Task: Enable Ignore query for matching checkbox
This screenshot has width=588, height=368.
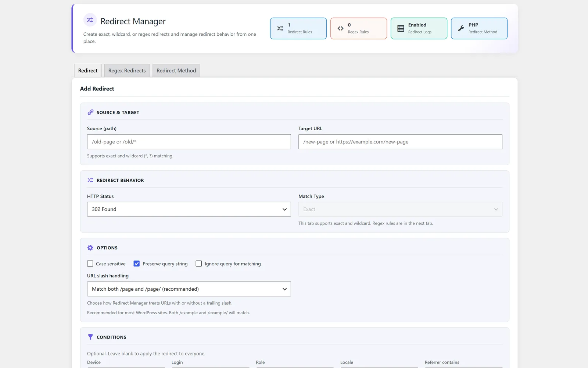Action: point(199,263)
